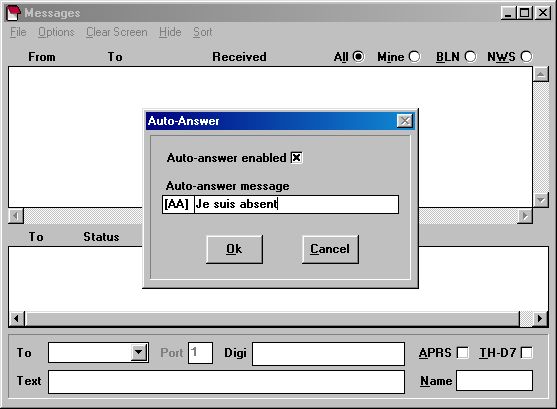Screen dimensions: 557x409
Task: Expand the To recipient dropdown
Action: tap(139, 353)
